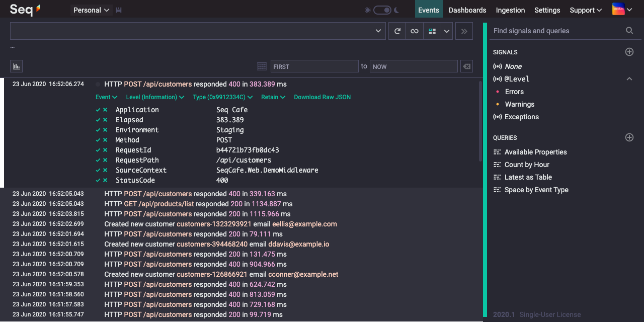Add a new signal with plus icon
The height and width of the screenshot is (322, 644).
[629, 52]
